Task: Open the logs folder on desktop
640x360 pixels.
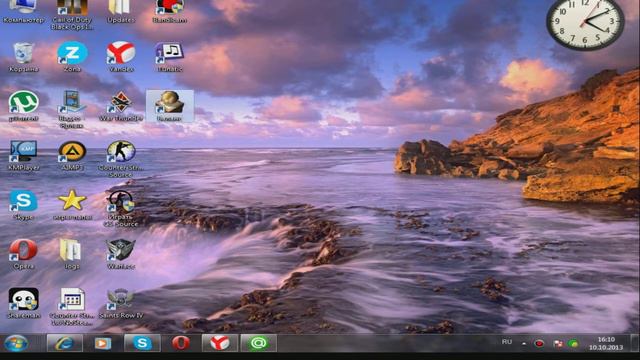Action: 72,254
